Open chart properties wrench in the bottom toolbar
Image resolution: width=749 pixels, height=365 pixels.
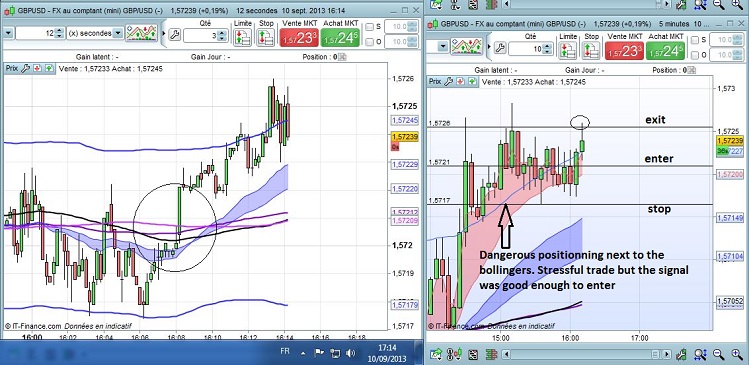pos(682,354)
